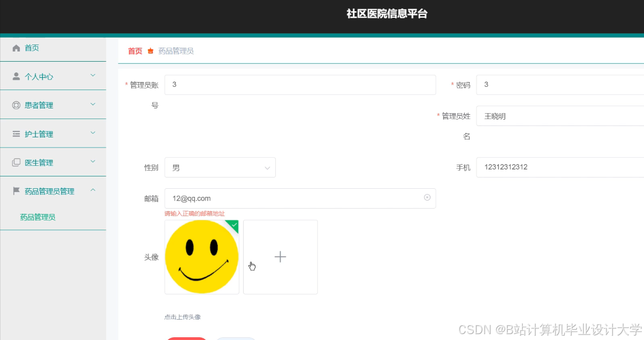Image resolution: width=644 pixels, height=340 pixels.
Task: Clear the email field with the circle-x icon
Action: pos(427,198)
